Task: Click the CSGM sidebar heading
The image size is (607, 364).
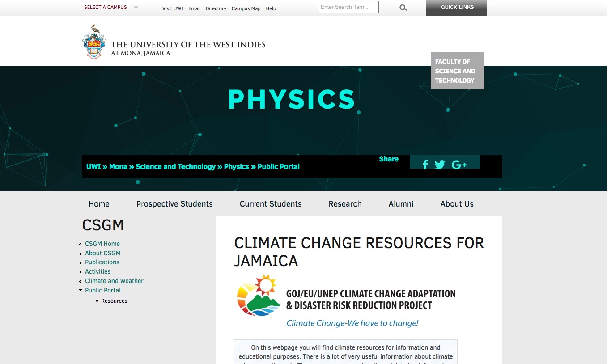Action: [103, 225]
